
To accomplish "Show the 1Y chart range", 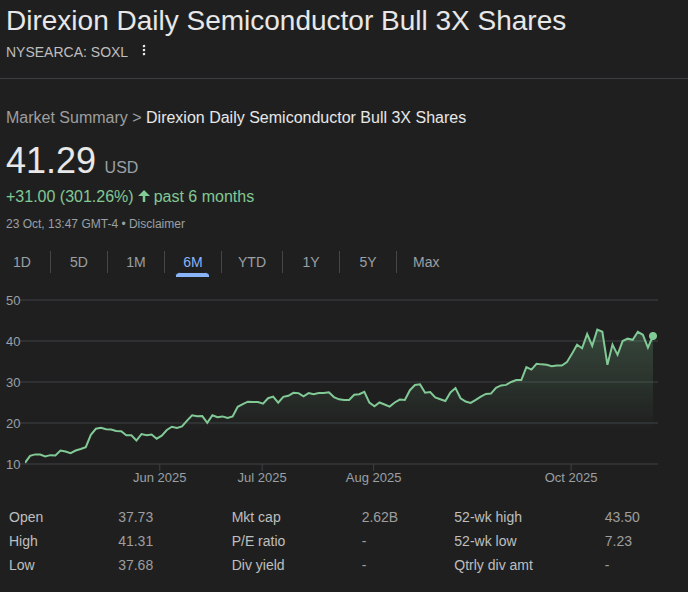I will tap(311, 262).
